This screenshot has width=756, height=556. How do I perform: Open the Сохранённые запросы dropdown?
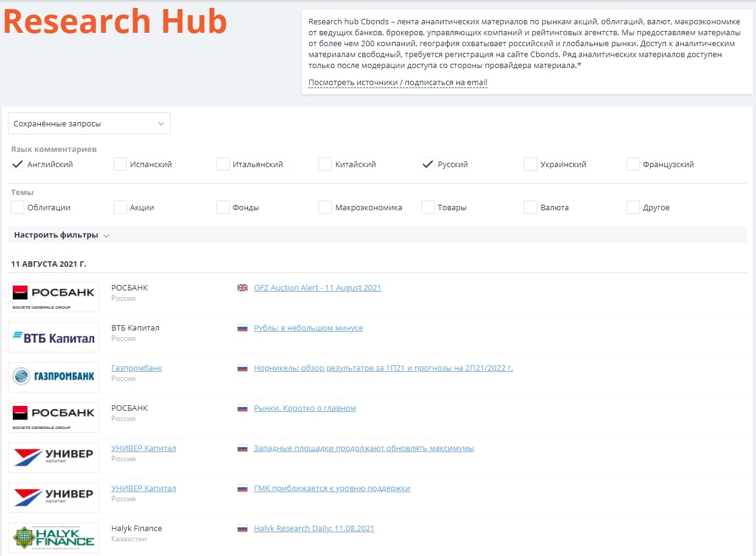[89, 123]
